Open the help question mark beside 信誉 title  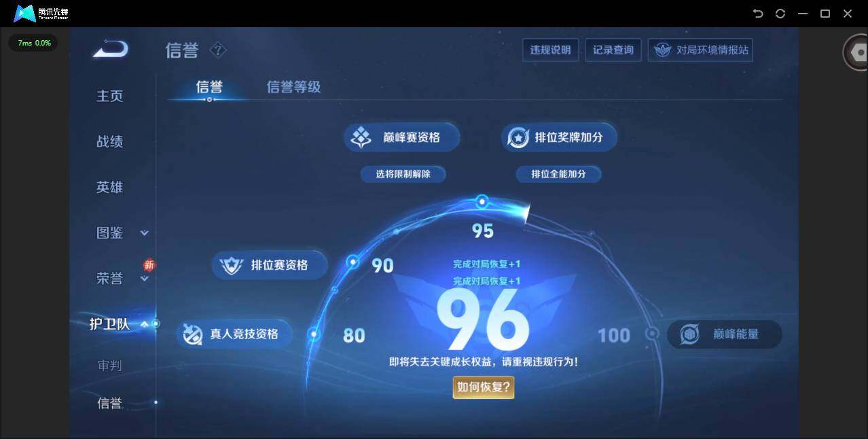218,50
